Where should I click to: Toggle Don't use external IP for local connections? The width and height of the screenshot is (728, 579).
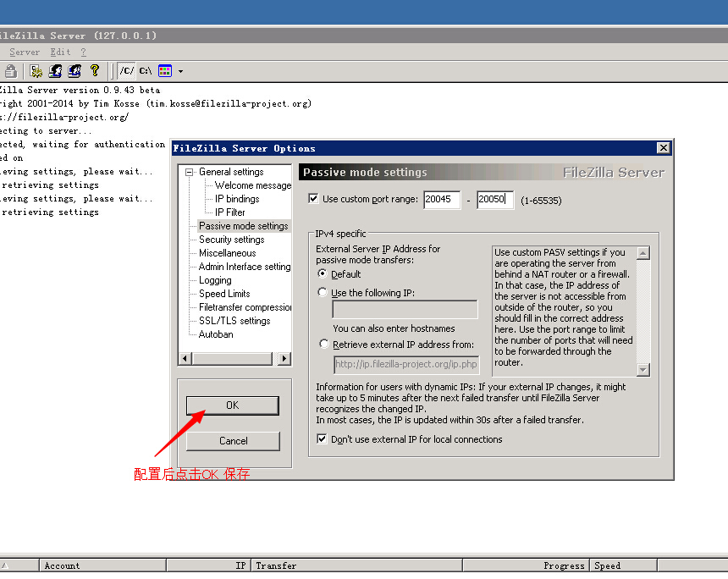[322, 438]
